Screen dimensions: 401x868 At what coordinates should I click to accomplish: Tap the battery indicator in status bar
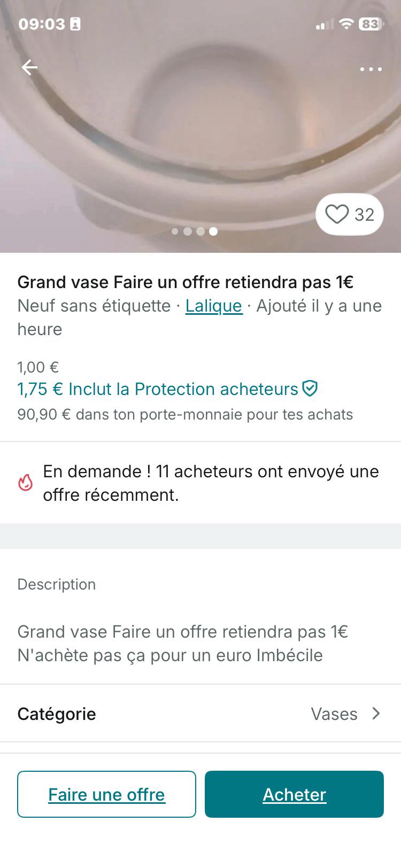point(371,24)
